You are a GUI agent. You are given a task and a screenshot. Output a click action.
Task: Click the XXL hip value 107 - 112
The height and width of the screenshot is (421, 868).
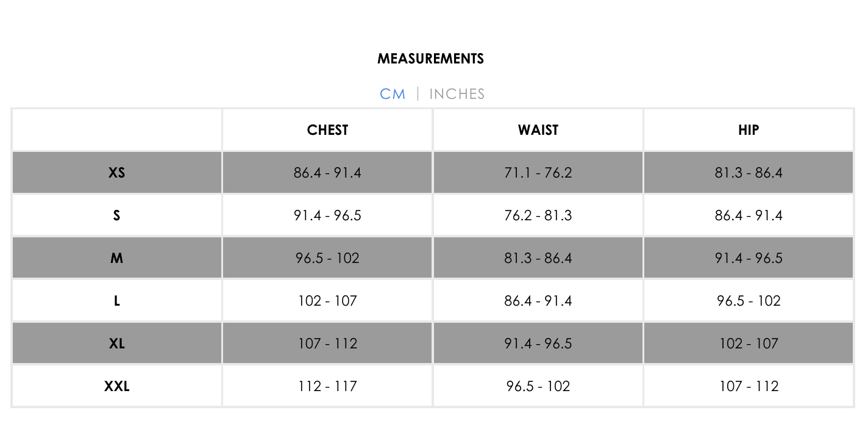749,386
